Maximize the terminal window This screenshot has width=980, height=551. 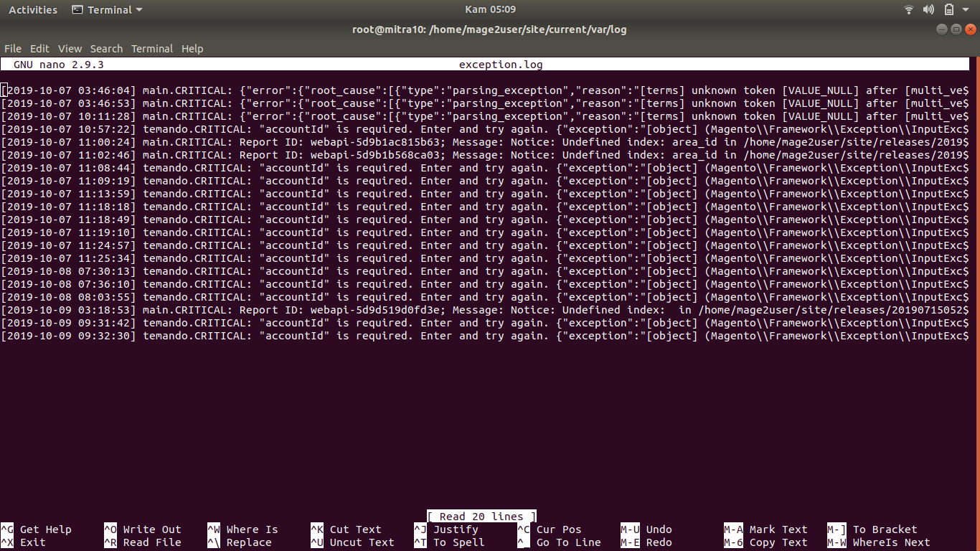(956, 29)
